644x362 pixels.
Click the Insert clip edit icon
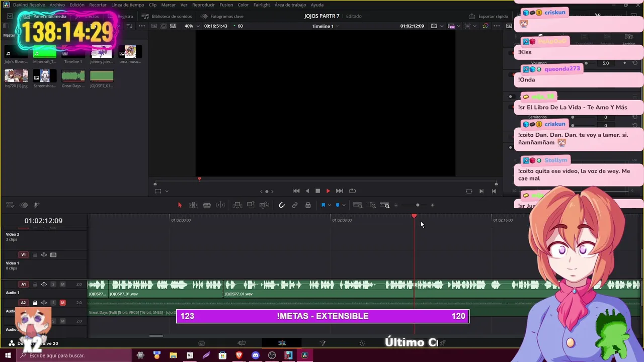[237, 205]
